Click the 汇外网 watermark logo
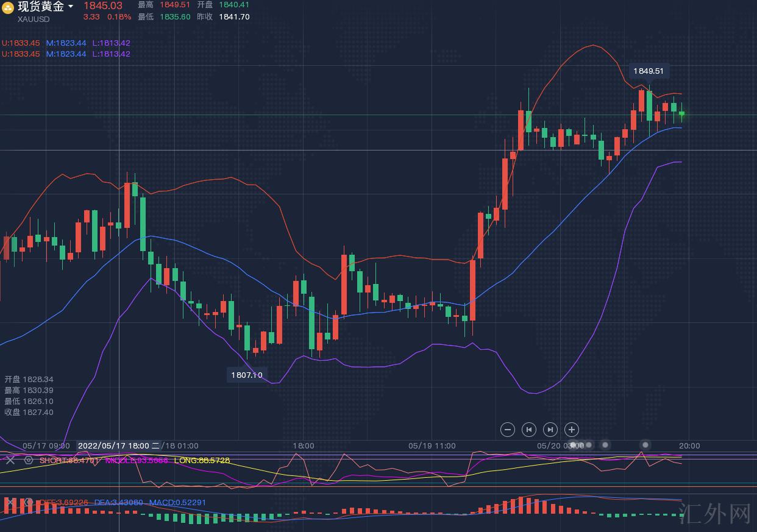This screenshot has height=532, width=757. [x=722, y=515]
